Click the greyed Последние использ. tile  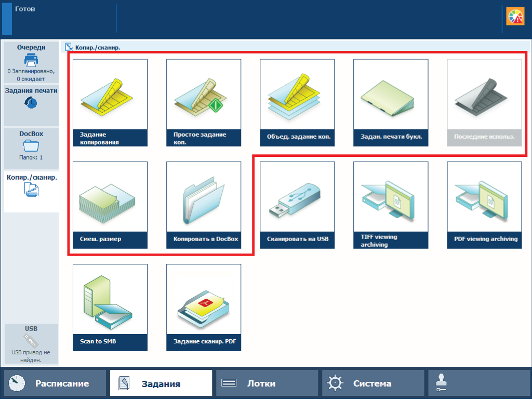coord(484,102)
